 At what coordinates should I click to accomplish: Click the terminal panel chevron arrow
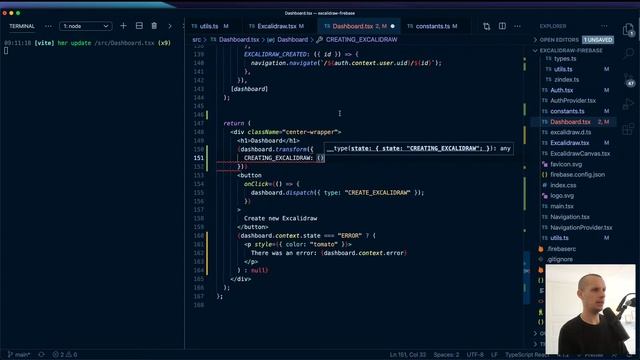[170, 26]
